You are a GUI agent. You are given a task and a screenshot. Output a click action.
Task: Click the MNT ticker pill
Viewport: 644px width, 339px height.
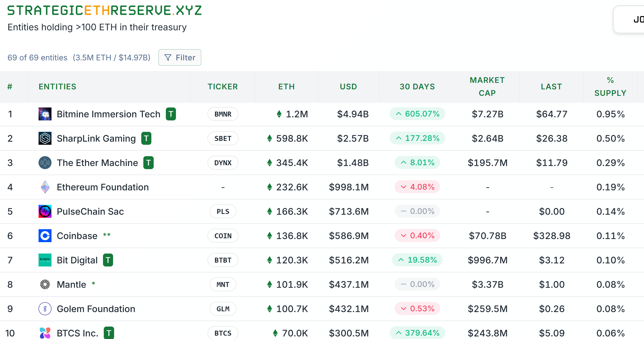223,284
